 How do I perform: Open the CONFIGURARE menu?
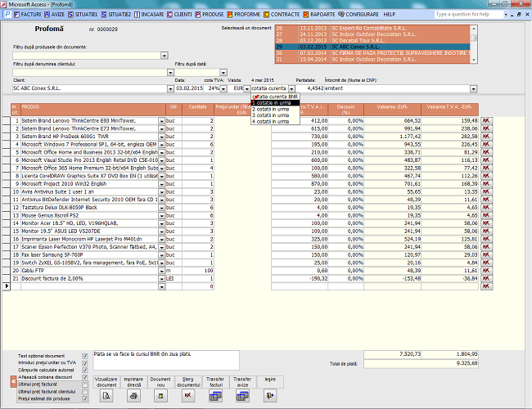(358, 14)
